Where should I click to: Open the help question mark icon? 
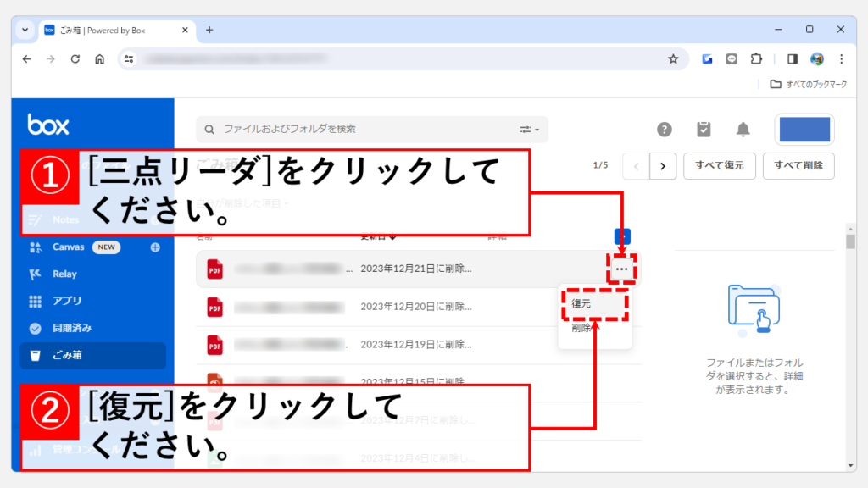[x=665, y=130]
